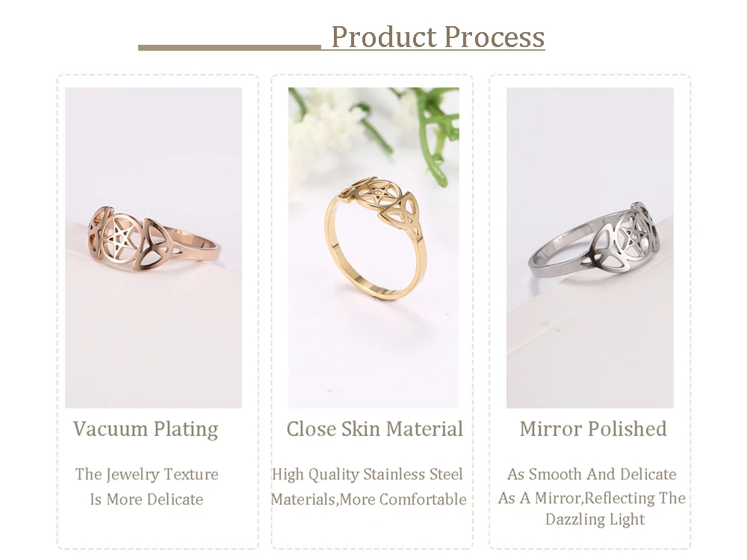Click "Dazzling Light" text line

595,519
